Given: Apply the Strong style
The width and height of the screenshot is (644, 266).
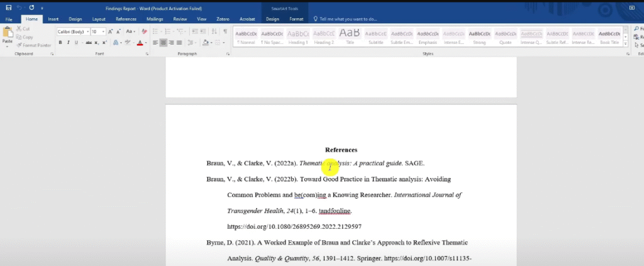Looking at the screenshot, I should [479, 37].
